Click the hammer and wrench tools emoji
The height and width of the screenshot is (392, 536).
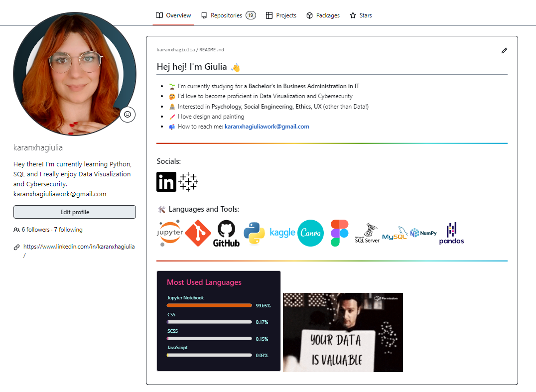162,209
